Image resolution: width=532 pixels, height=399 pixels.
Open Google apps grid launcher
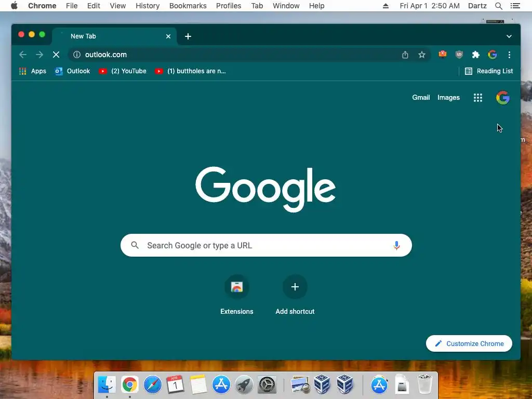tap(478, 98)
